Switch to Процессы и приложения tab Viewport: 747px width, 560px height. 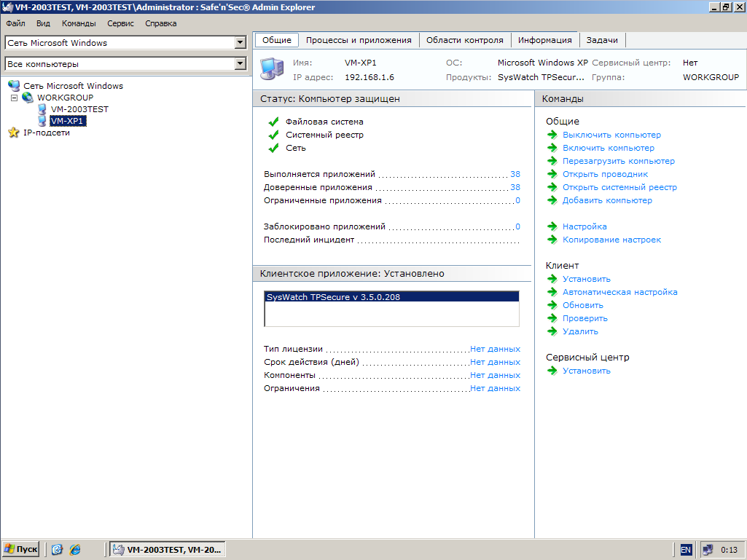click(x=359, y=40)
